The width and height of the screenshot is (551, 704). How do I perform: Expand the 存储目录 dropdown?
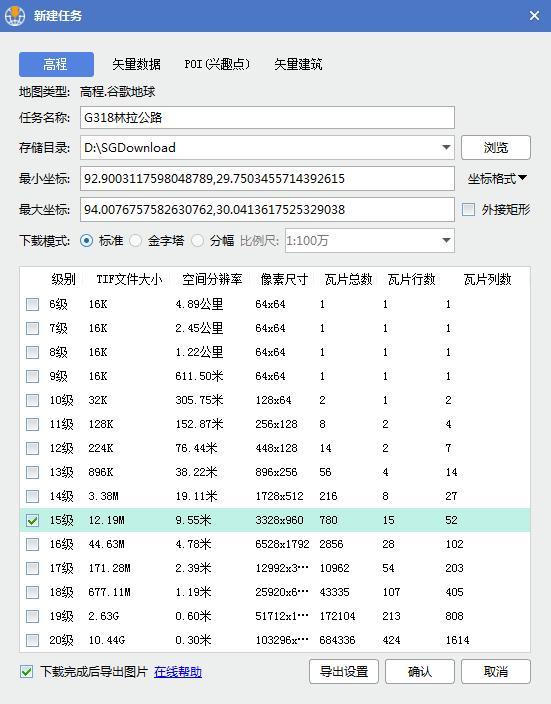(x=446, y=147)
